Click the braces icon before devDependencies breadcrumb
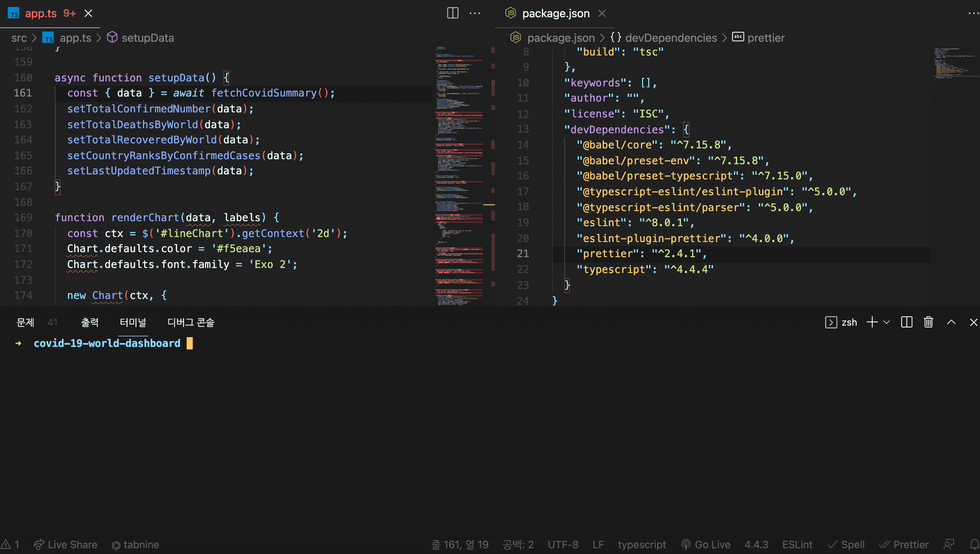This screenshot has width=980, height=554. coord(615,37)
